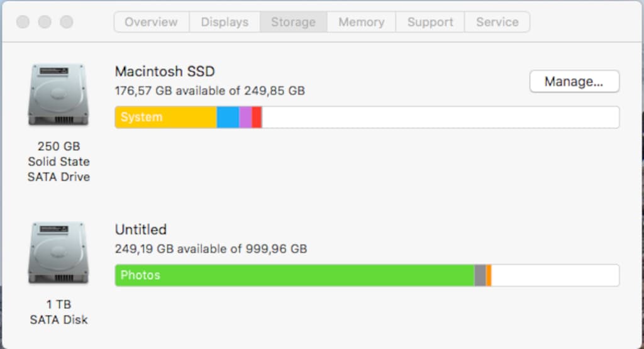Click the free space of Macintosh SSD bar
644x349 pixels.
click(x=440, y=117)
